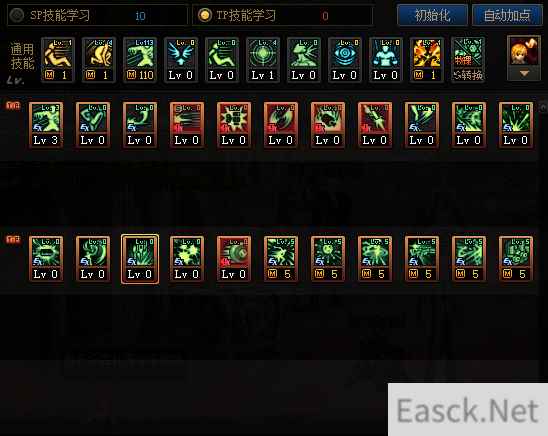Choose the red starburst explosion TP skill
This screenshot has width=548, height=436.
(234, 125)
